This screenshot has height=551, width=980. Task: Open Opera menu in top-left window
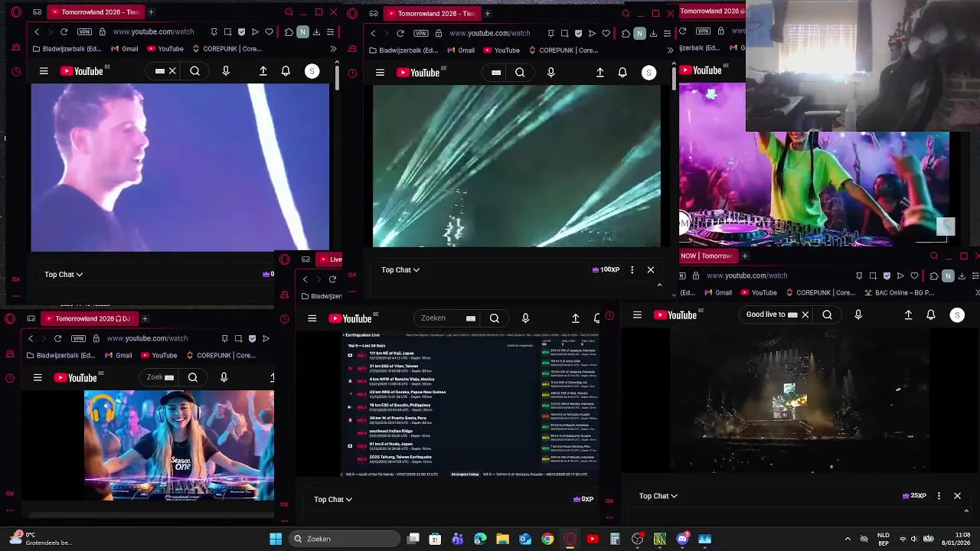[x=16, y=12]
